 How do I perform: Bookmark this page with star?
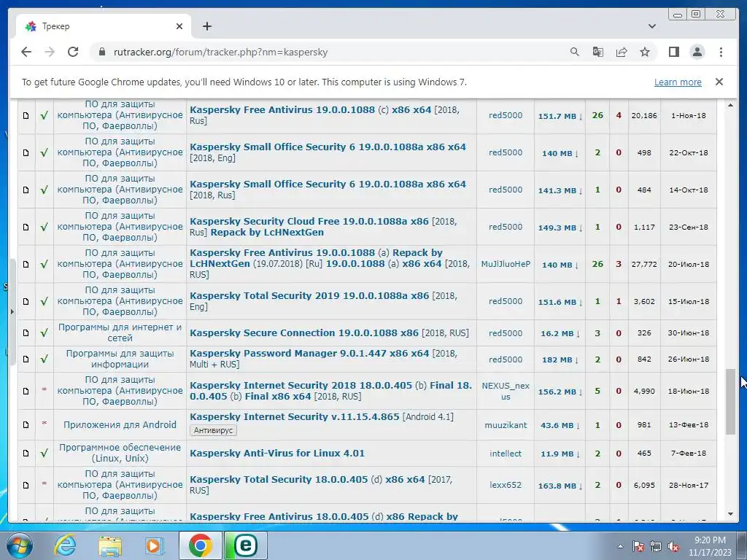point(645,52)
